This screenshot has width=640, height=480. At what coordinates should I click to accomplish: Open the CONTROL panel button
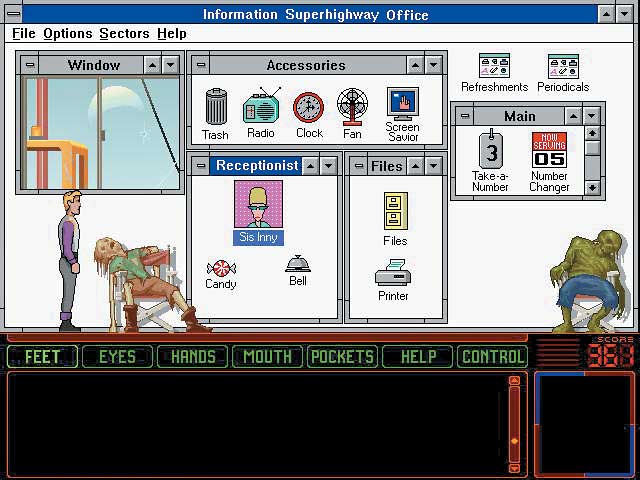(493, 356)
